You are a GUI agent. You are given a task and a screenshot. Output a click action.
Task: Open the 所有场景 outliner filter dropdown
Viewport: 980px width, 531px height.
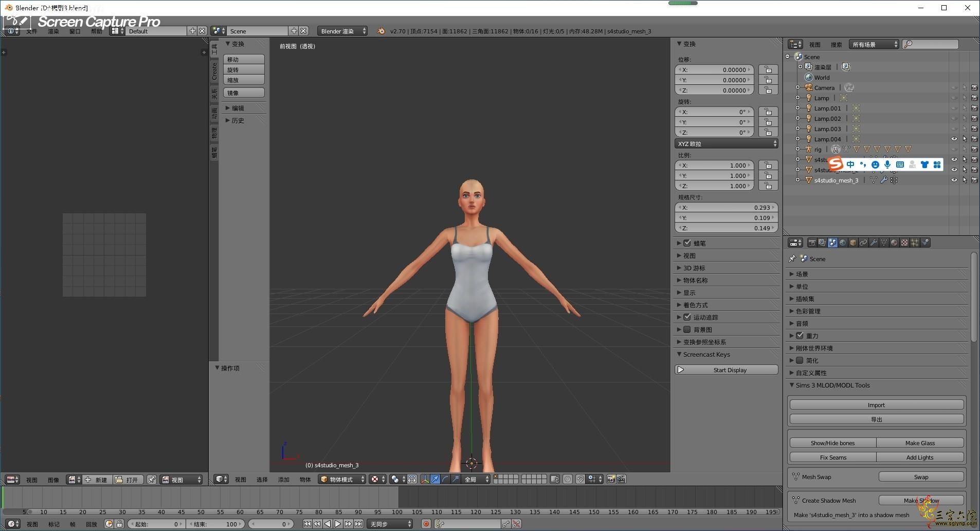coord(874,44)
